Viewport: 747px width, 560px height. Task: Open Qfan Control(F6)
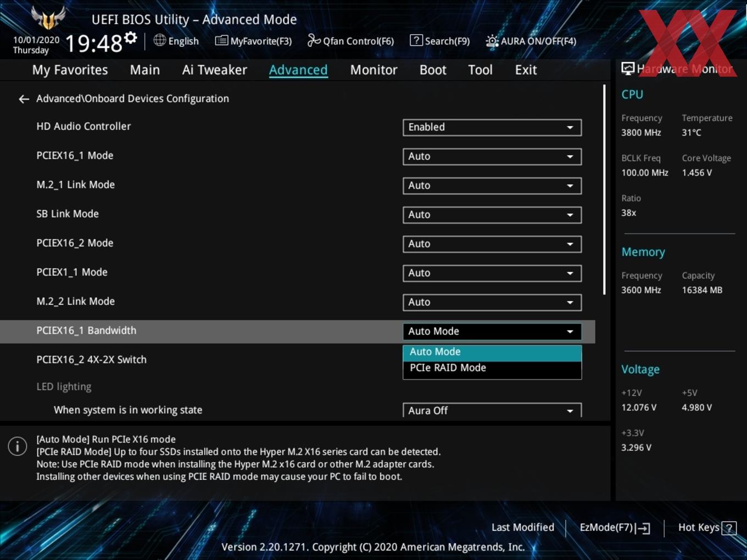click(350, 41)
